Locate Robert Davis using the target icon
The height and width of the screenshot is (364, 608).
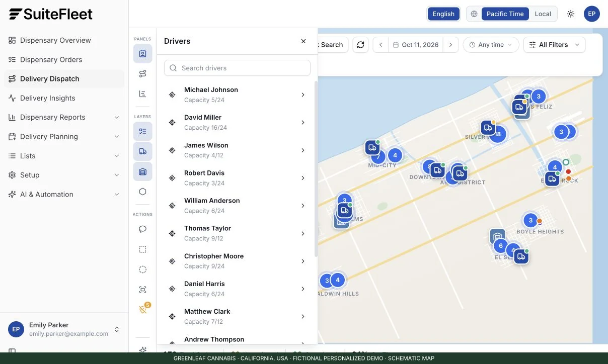click(172, 178)
